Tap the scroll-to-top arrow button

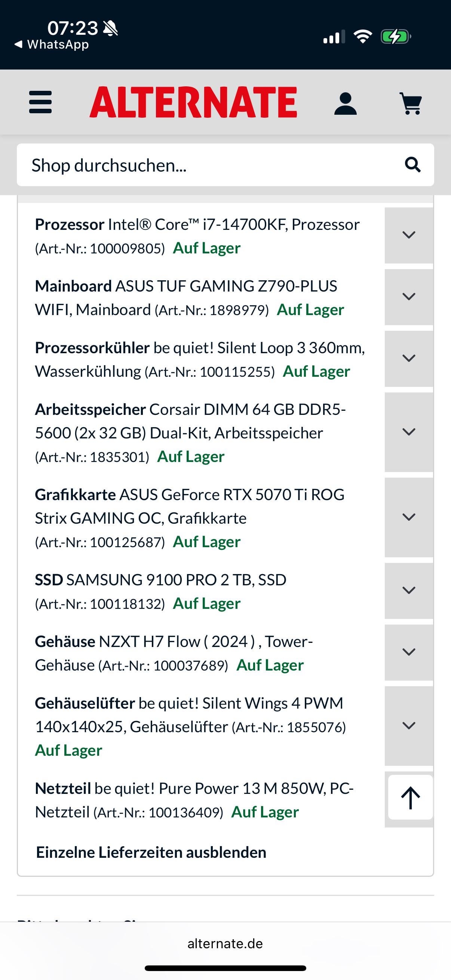[x=410, y=798]
